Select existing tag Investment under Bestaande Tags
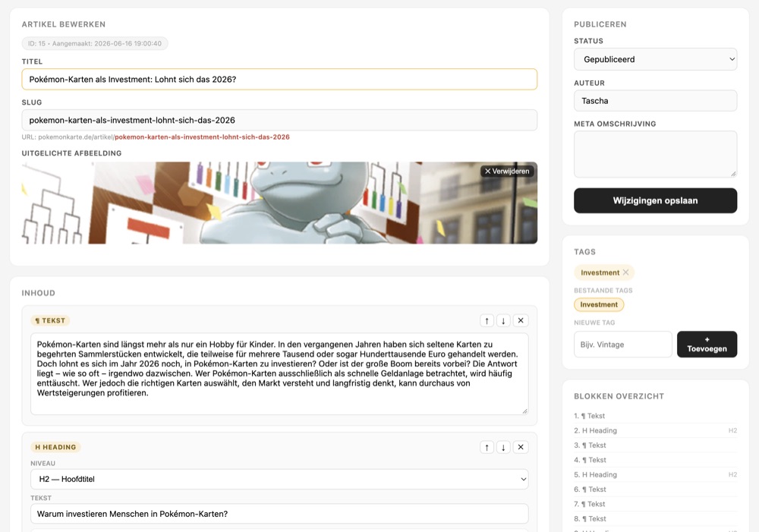 coord(599,304)
